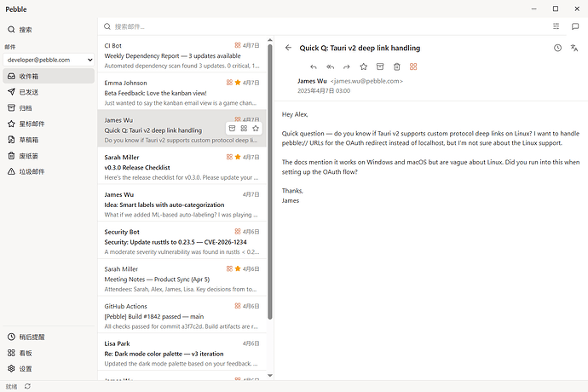Open the 垃圾邮件 spam folder

tap(49, 171)
